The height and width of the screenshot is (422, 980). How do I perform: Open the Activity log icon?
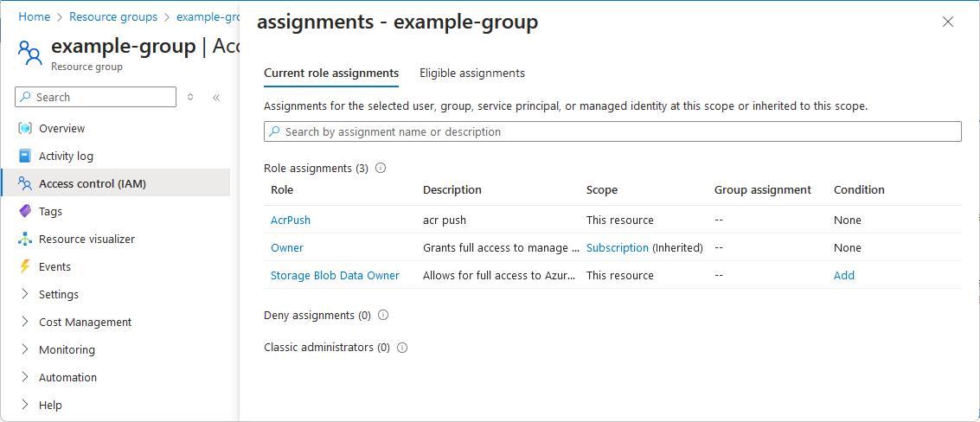click(25, 156)
